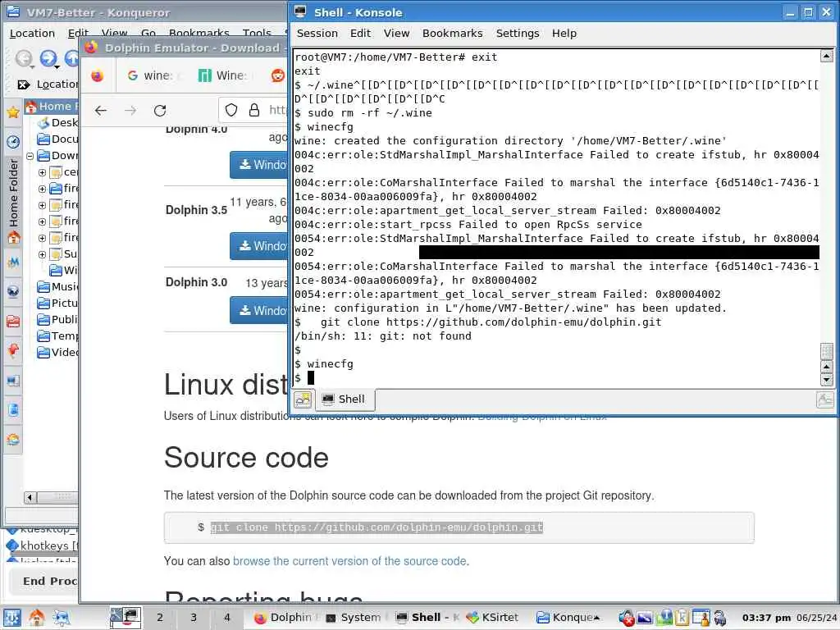The width and height of the screenshot is (840, 630).
Task: Expand the 'ce' archive item in Konqueror tree
Action: coord(43,172)
